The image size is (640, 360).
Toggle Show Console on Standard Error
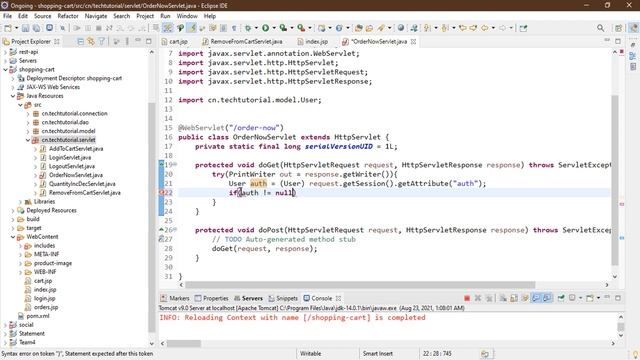pos(547,298)
